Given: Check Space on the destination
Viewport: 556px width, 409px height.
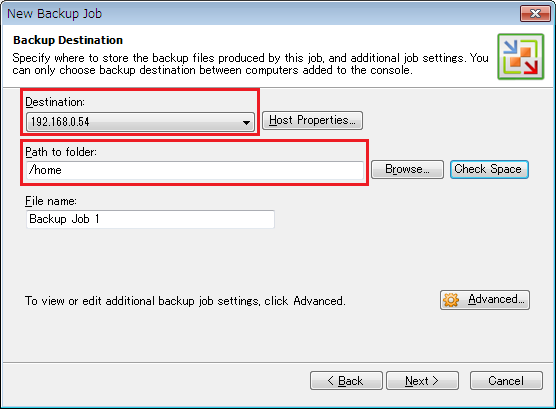Looking at the screenshot, I should (x=489, y=169).
